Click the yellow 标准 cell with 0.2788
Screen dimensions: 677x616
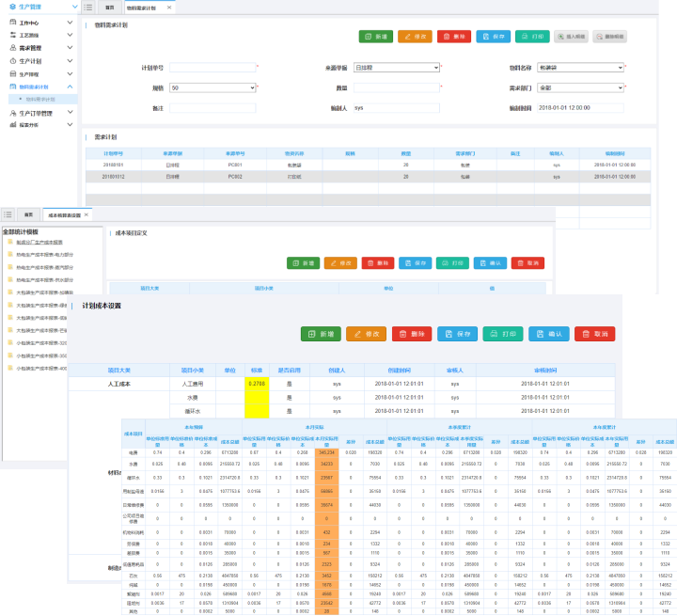pos(256,384)
